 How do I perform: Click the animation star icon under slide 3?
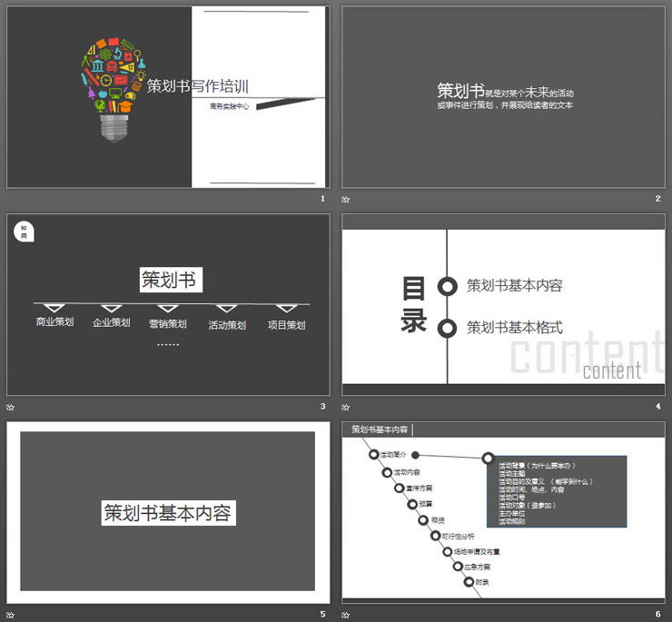(11, 407)
